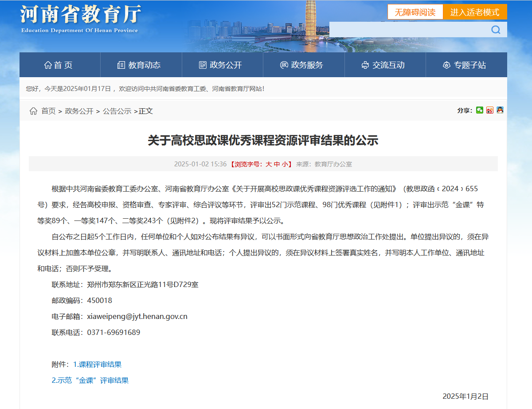The image size is (532, 409).
Task: Click the 公告公示 breadcrumb link
Action: (x=117, y=111)
